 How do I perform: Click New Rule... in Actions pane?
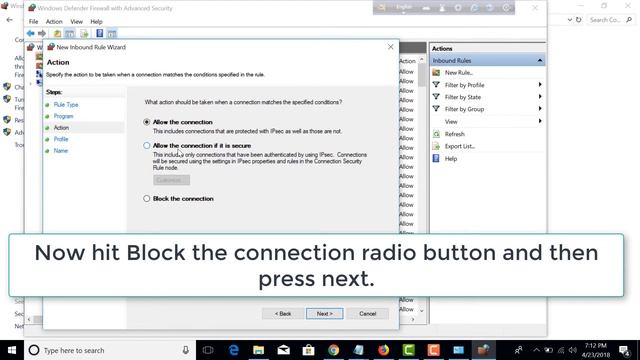[x=458, y=73]
